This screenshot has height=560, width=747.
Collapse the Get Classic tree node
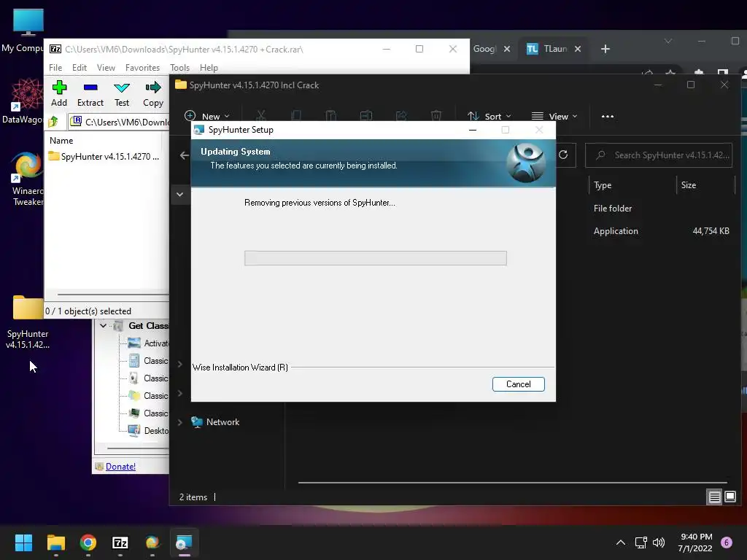[x=103, y=326]
